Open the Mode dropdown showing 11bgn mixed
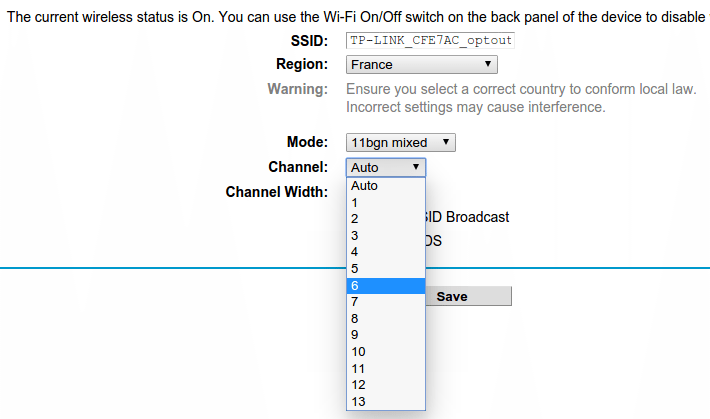The image size is (710, 419). (401, 143)
